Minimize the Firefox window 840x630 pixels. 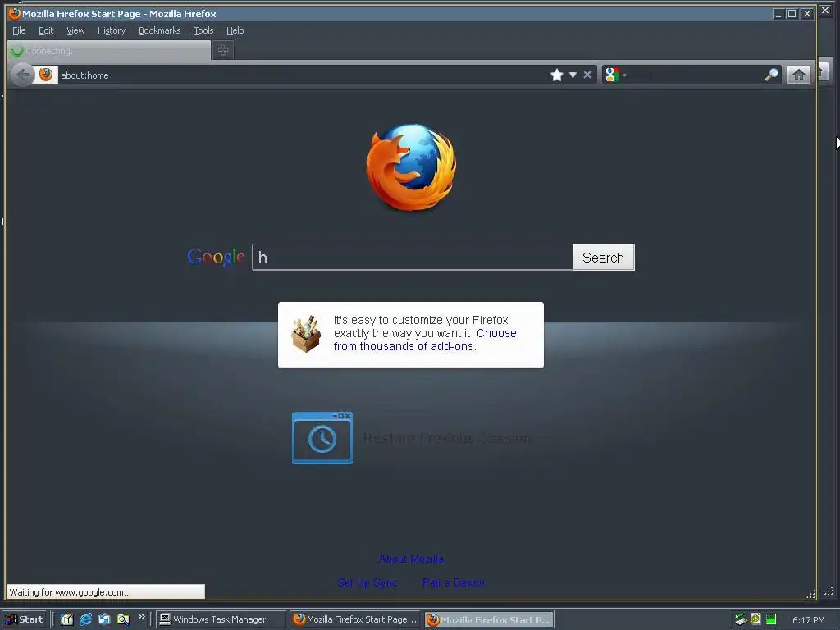tap(778, 14)
